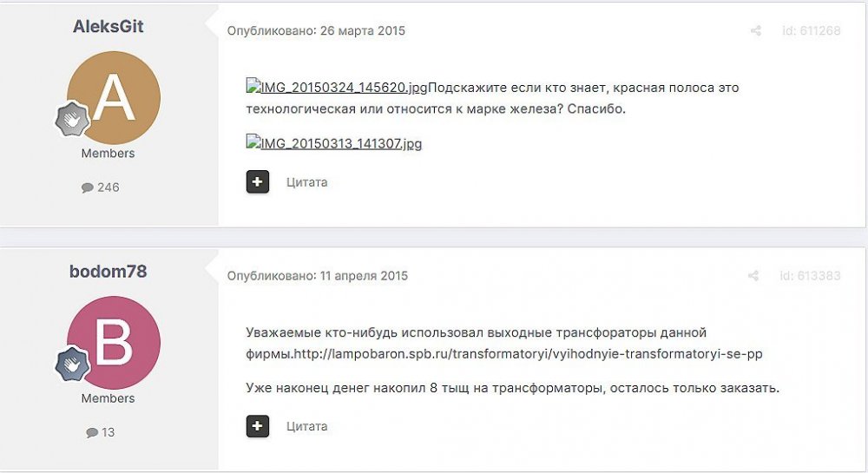Open the post id 613383 permalink
This screenshot has width=868, height=473.
click(x=811, y=276)
